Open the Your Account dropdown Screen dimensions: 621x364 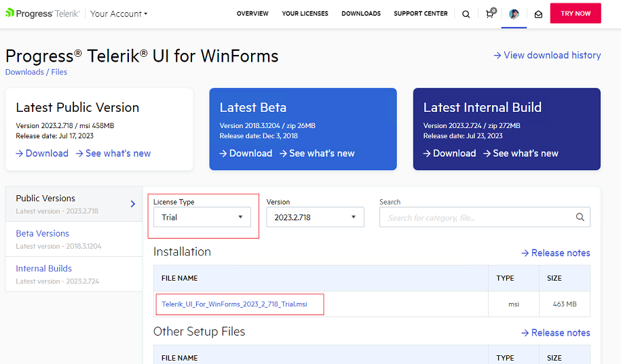tap(118, 14)
